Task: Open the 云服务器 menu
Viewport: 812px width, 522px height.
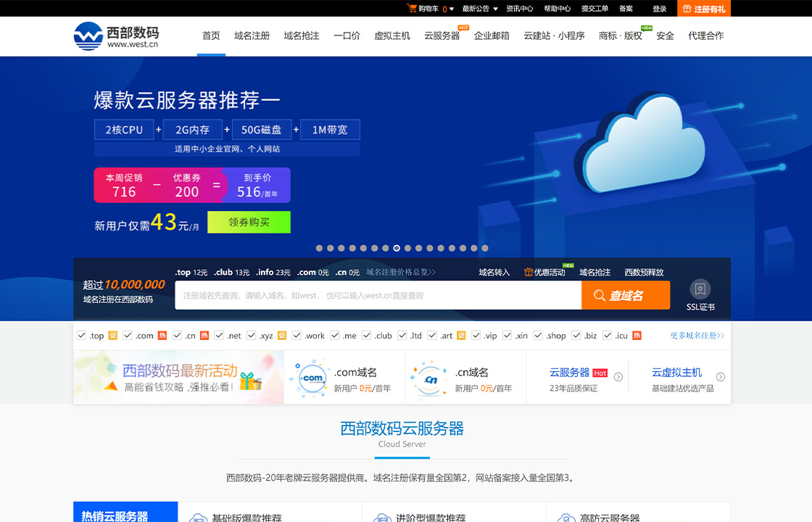Action: click(442, 36)
